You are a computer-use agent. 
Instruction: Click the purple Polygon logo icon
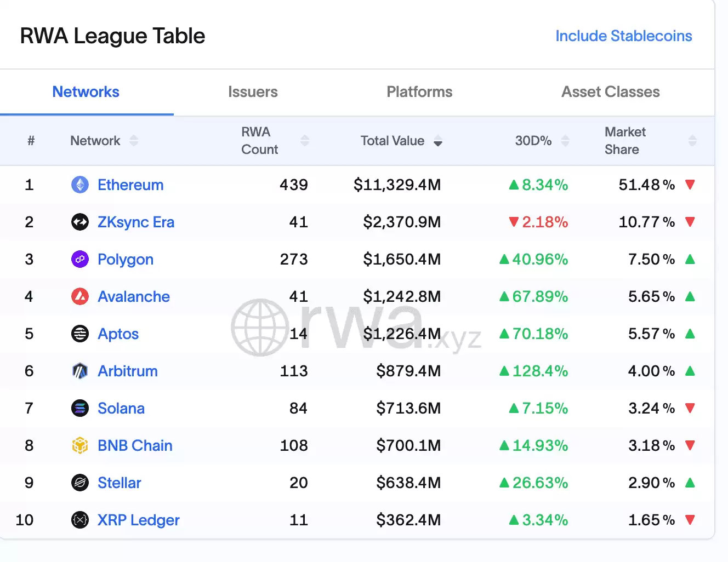pyautogui.click(x=80, y=260)
